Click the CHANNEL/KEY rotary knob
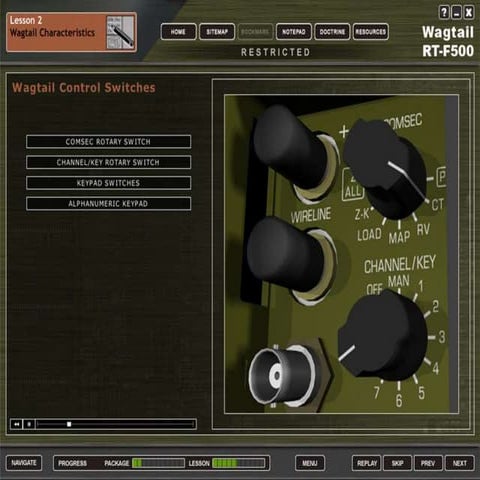The height and width of the screenshot is (480, 480). [382, 335]
